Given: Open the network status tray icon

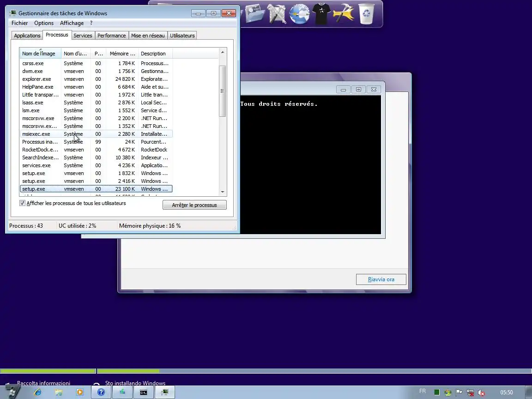Looking at the screenshot, I should 470,393.
